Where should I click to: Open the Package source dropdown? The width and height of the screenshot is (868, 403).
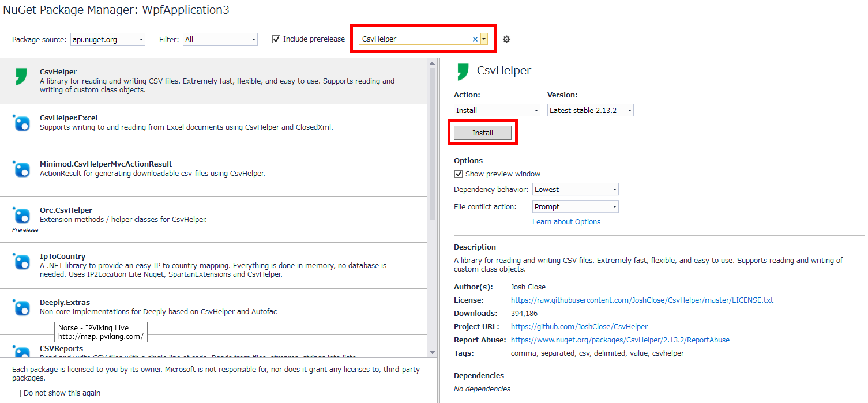[x=108, y=40]
